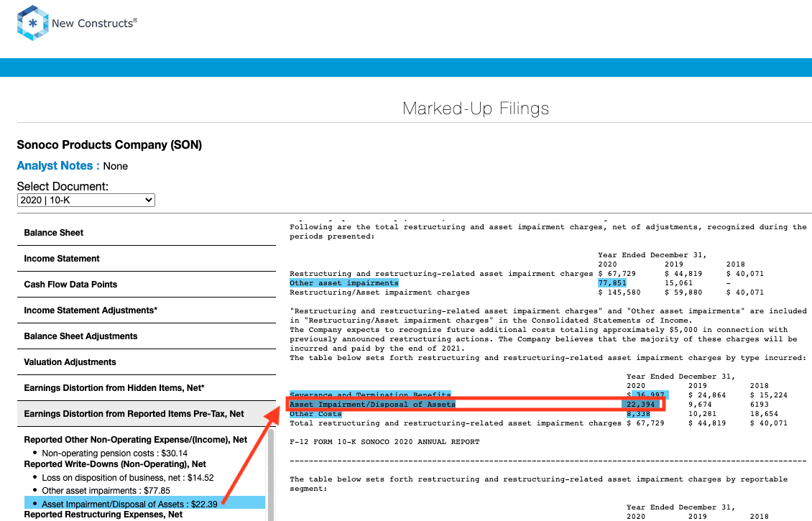Click the Analyst Notes link
The height and width of the screenshot is (521, 812).
(55, 166)
